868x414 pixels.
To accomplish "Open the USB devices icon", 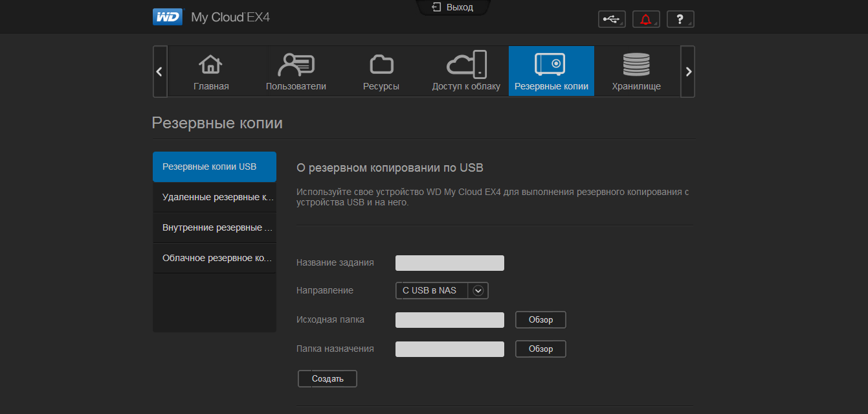I will pos(611,19).
